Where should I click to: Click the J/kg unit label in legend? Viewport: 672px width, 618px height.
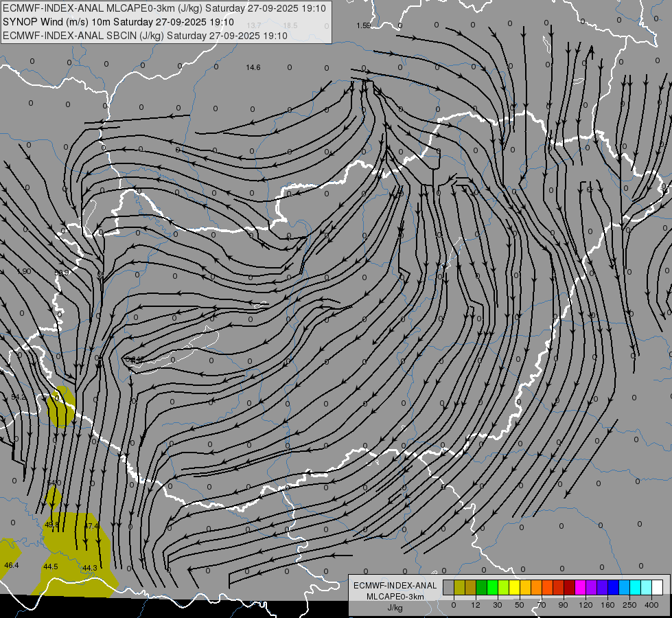(395, 608)
